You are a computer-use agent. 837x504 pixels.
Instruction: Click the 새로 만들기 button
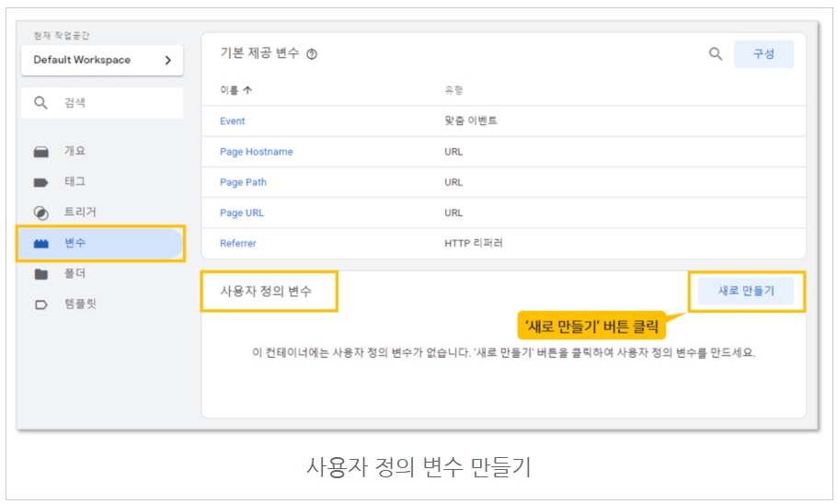(x=746, y=291)
